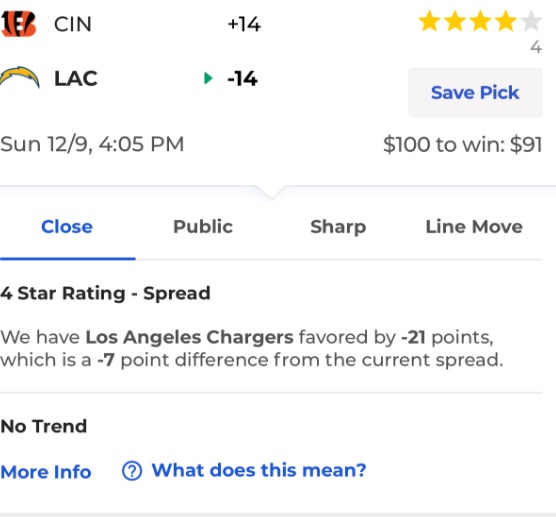Select the Line Move tab

click(474, 227)
